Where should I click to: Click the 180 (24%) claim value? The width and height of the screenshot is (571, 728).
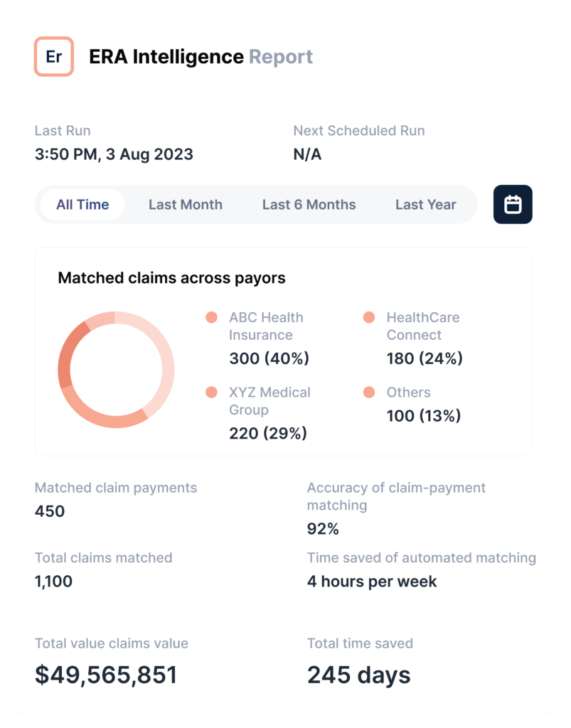(x=425, y=358)
